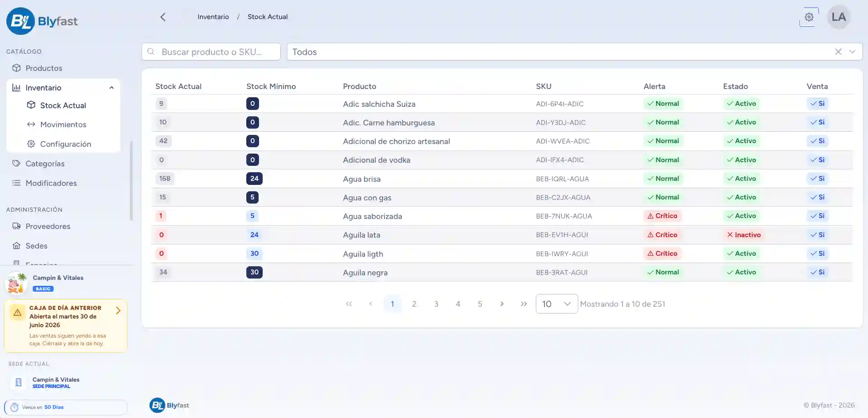Click Inactivo status badge for Aguila lata
Image resolution: width=868 pixels, height=418 pixels.
743,235
